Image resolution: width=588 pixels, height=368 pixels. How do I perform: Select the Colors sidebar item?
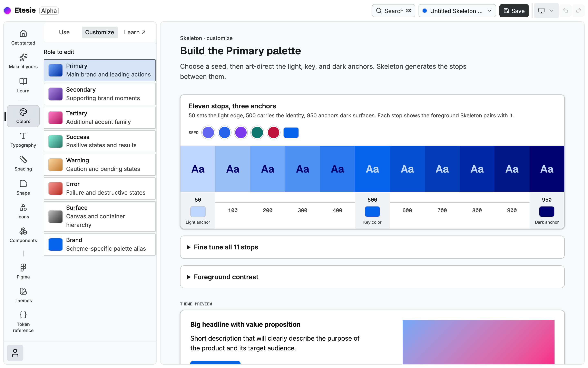(23, 116)
